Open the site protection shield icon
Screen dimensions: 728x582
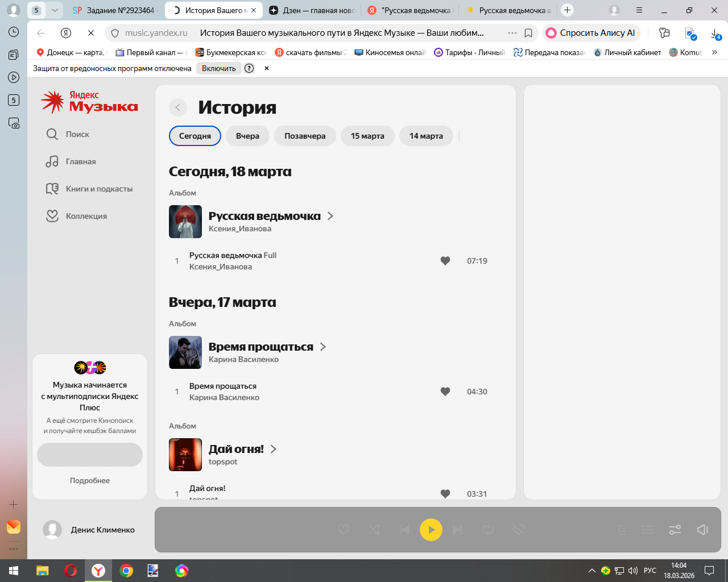tap(114, 33)
